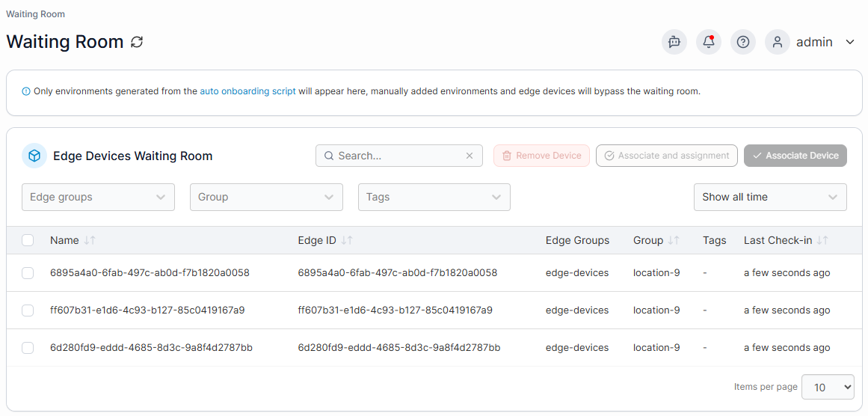Click the admin user avatar icon
This screenshot has width=868, height=416.
(x=778, y=42)
